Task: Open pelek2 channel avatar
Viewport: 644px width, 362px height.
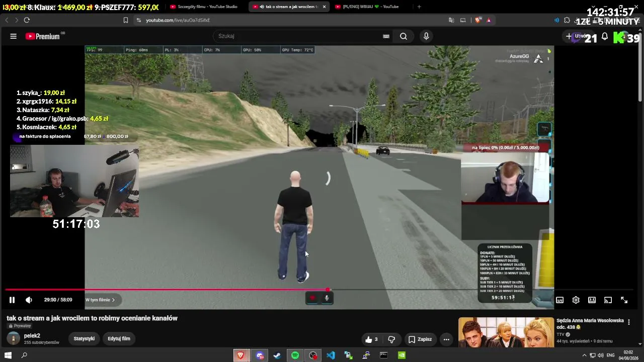Action: click(14, 338)
